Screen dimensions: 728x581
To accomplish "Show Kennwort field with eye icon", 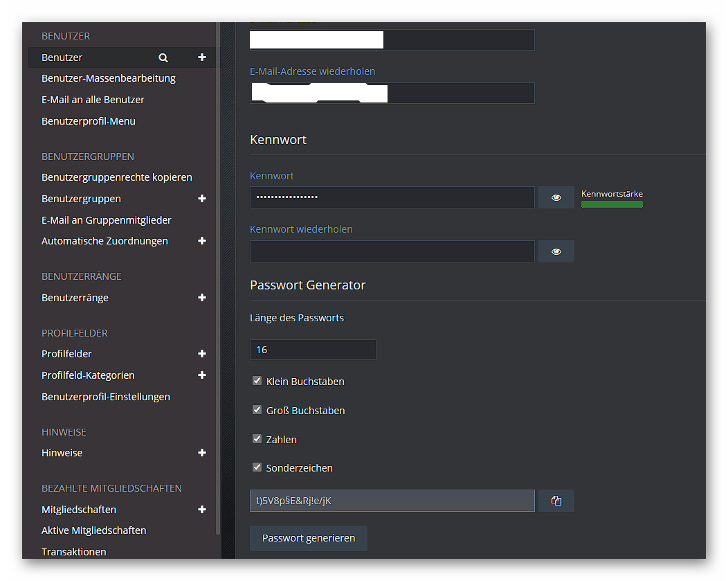I will [x=556, y=197].
